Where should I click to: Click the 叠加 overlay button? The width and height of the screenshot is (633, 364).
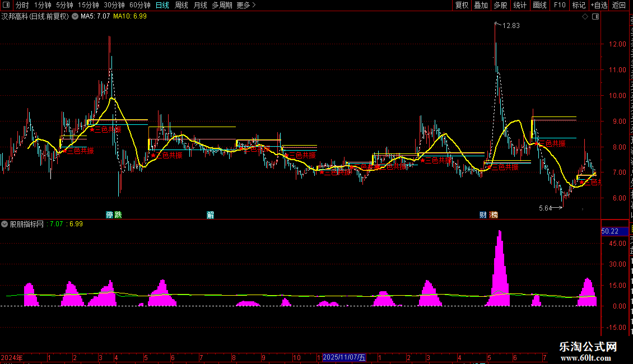pos(481,5)
